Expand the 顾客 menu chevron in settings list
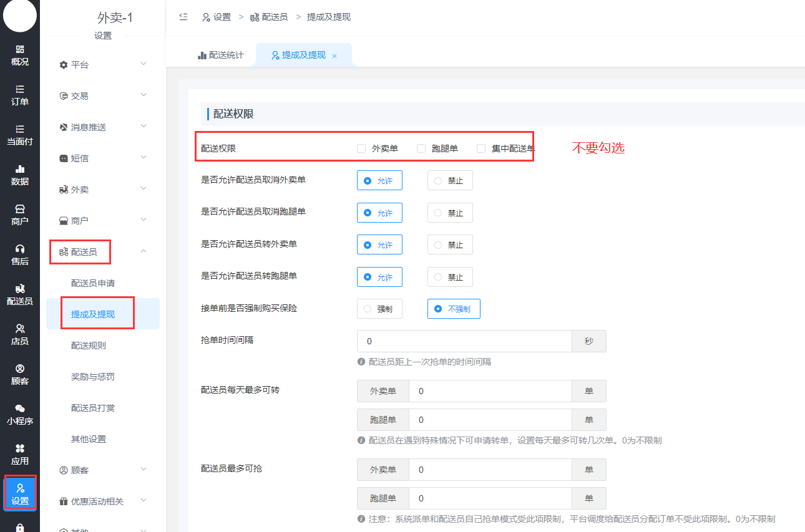This screenshot has height=532, width=805. click(x=144, y=470)
